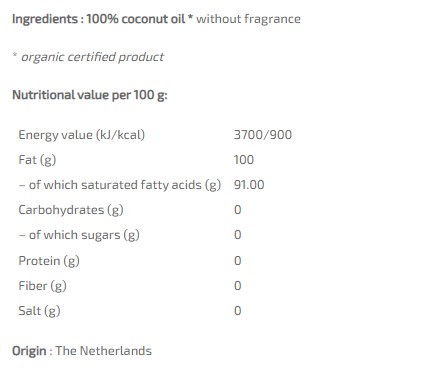Click the 'Fat (g)' row label
The width and height of the screenshot is (441, 375).
pos(37,160)
